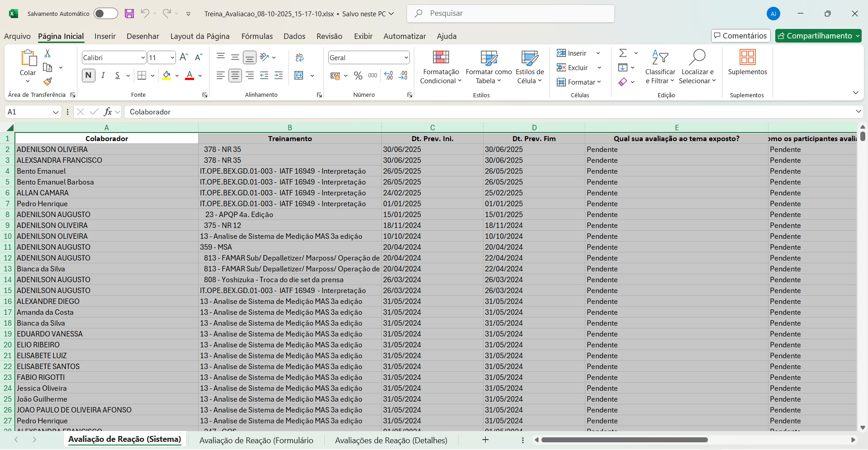Open Conditional Formatting (Formatação Condicional)
This screenshot has height=450, width=868.
point(441,67)
